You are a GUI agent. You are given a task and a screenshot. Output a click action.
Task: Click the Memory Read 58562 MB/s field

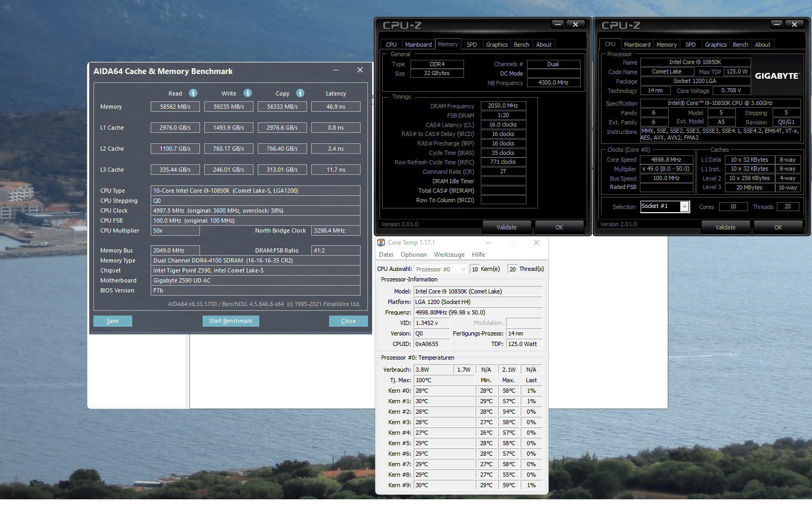(175, 107)
